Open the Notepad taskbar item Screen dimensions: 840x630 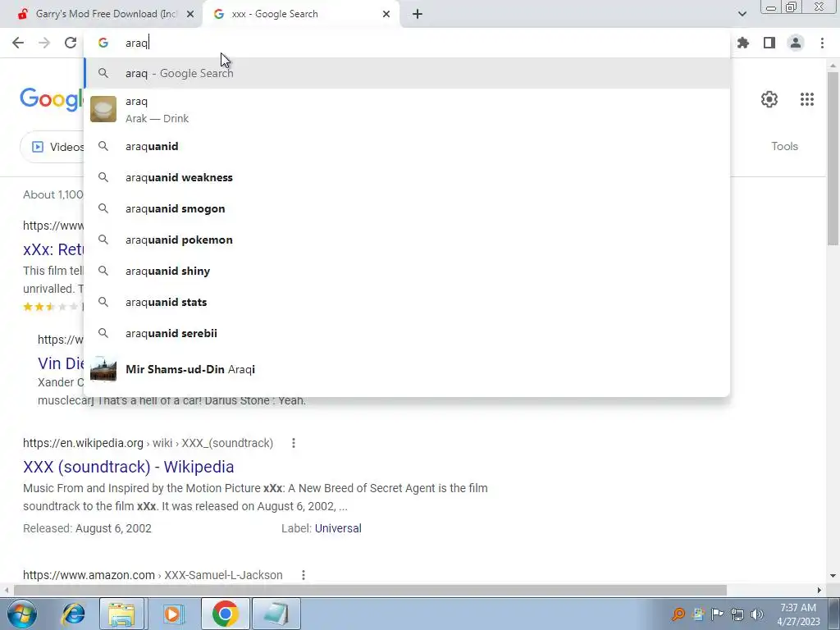(x=276, y=614)
